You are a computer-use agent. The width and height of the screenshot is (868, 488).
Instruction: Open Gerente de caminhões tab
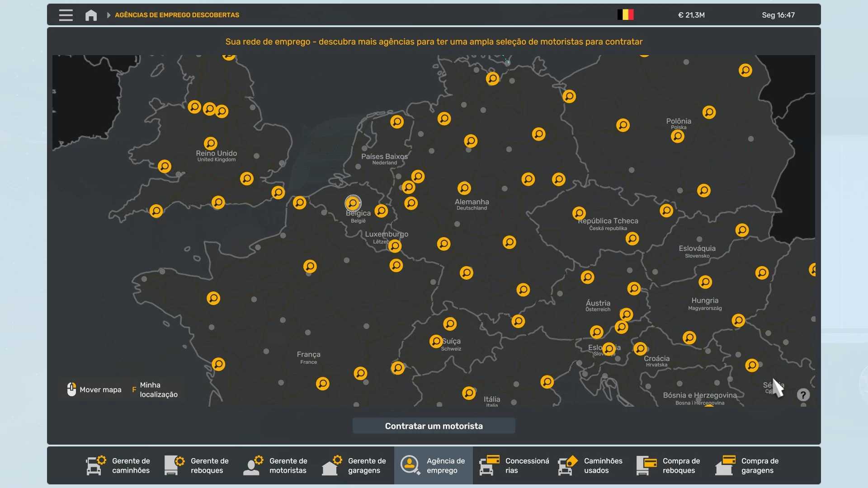click(118, 465)
